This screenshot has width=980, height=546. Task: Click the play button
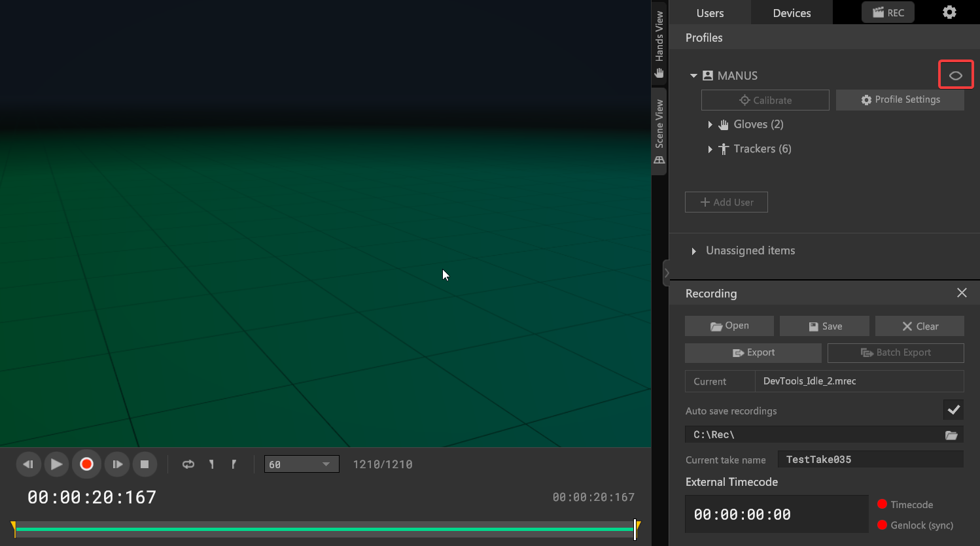tap(57, 464)
